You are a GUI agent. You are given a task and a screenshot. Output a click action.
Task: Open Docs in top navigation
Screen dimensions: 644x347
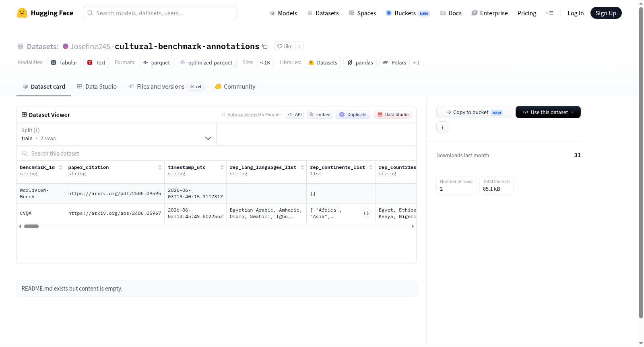[450, 13]
